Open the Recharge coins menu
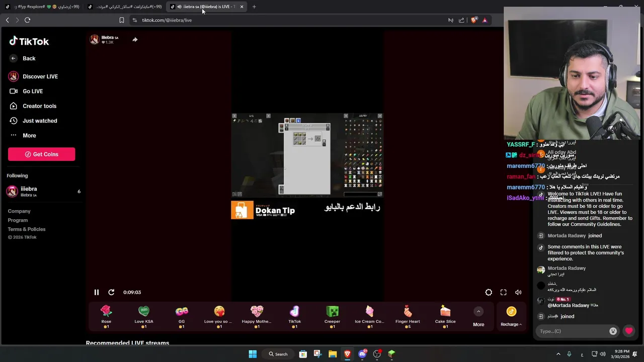Viewport: 644px width, 362px height. pyautogui.click(x=511, y=317)
